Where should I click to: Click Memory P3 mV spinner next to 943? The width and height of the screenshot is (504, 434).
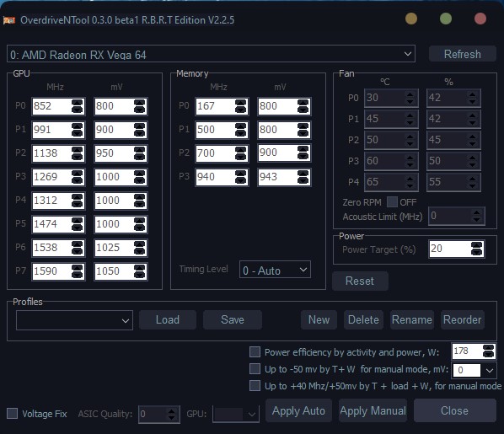[x=303, y=177]
